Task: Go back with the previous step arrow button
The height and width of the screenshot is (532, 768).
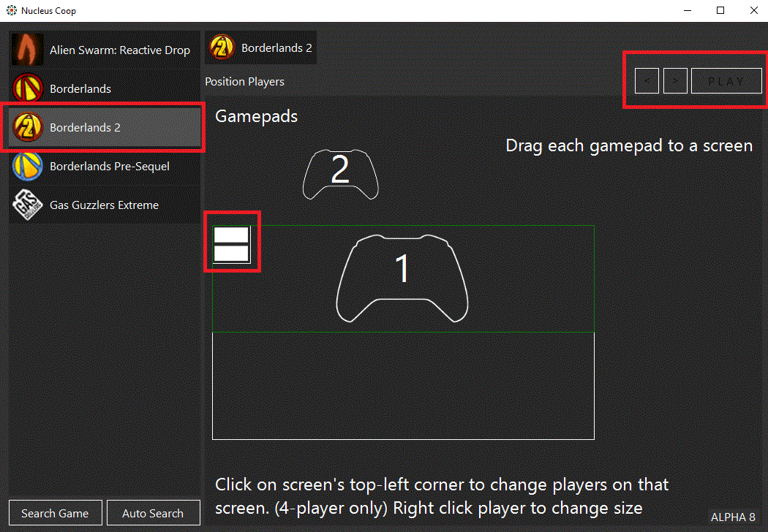Action: [x=647, y=81]
